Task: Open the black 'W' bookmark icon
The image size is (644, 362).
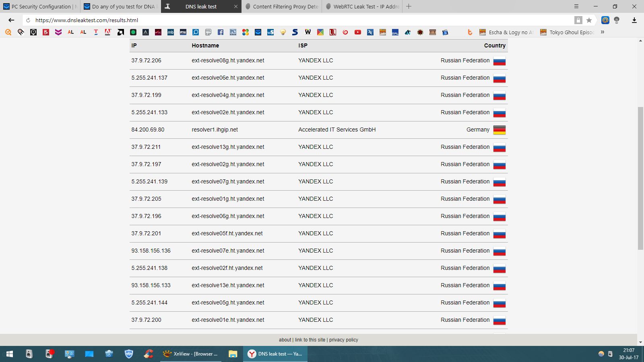Action: [308, 32]
